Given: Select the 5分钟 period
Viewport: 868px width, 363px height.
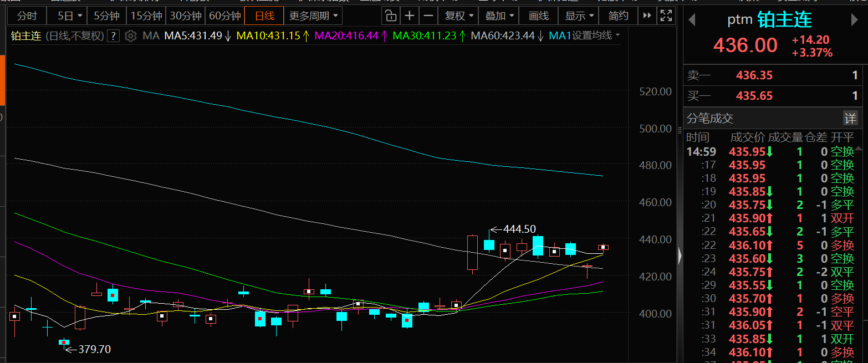Looking at the screenshot, I should [106, 16].
